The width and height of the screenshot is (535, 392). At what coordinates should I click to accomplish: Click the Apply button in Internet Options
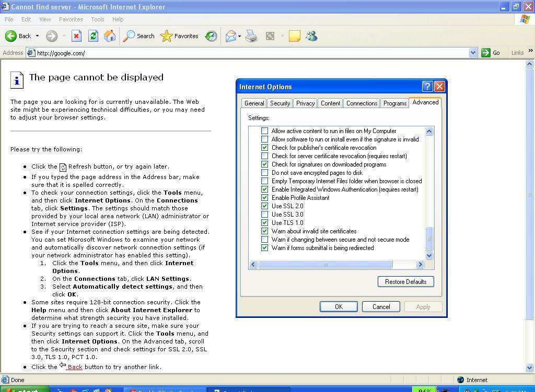[x=423, y=307]
